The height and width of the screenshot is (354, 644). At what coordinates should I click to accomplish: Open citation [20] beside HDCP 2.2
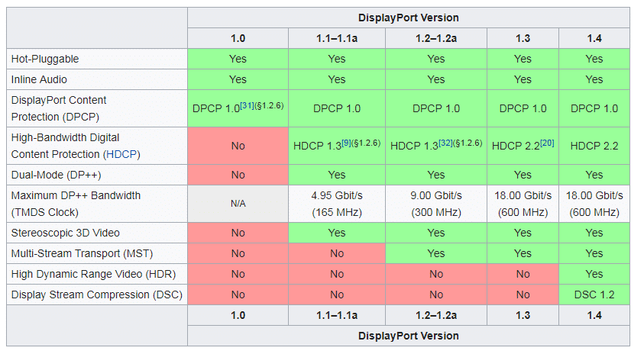point(547,143)
